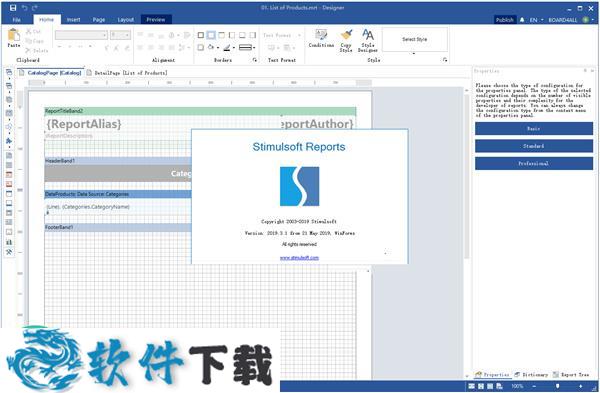Click the first view-mode icon in the status bar

pyautogui.click(x=471, y=386)
